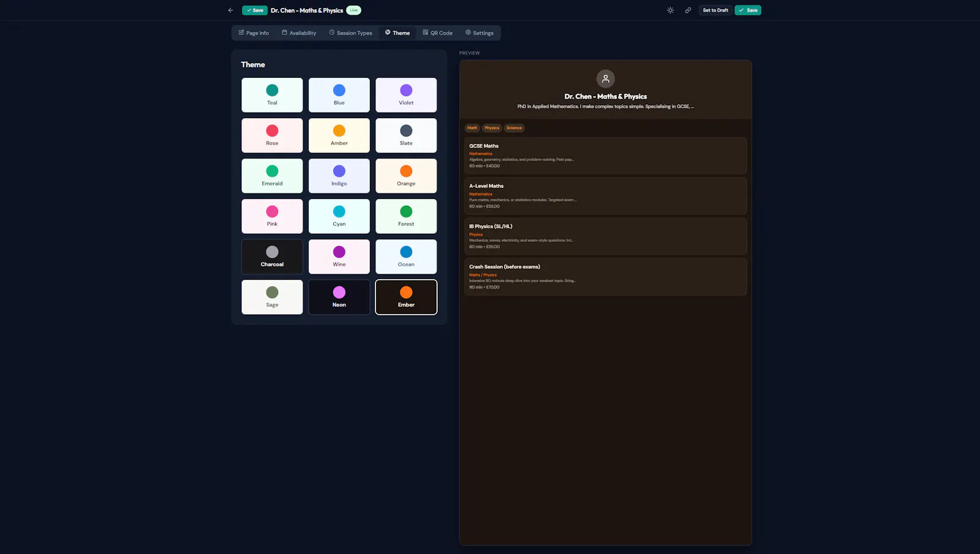Choose the Indigo theme
Viewport: 980px width, 554px height.
(339, 176)
